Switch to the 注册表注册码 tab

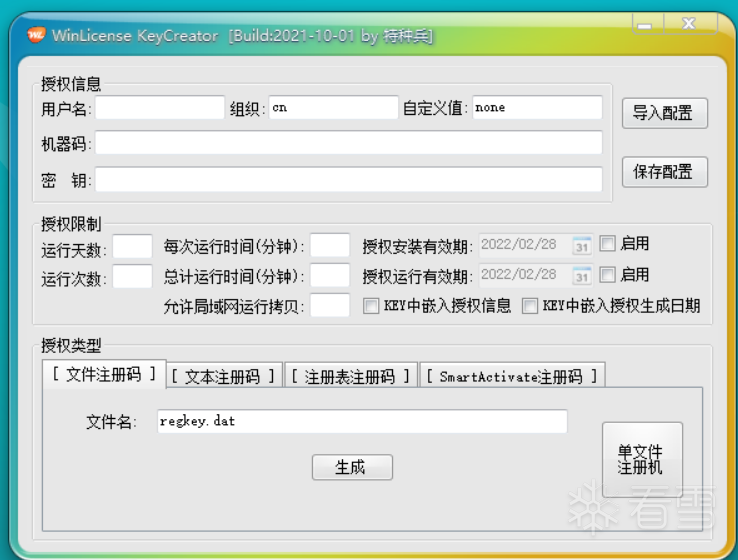click(351, 376)
